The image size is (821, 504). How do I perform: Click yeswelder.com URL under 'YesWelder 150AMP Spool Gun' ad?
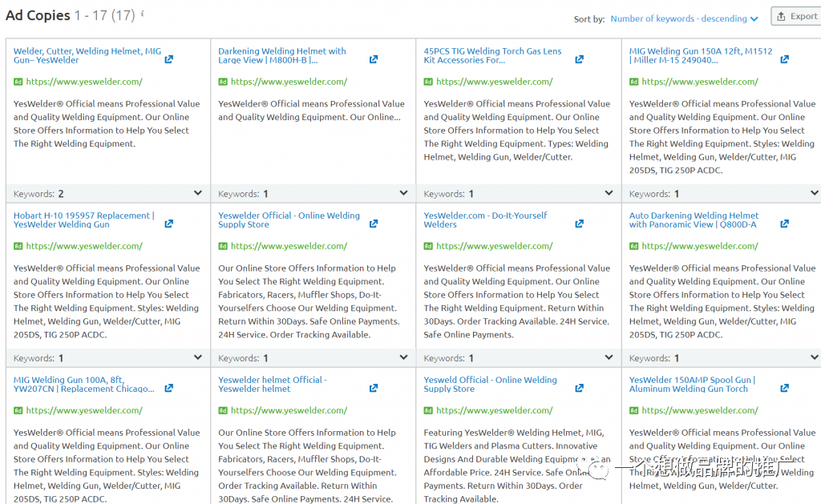700,410
